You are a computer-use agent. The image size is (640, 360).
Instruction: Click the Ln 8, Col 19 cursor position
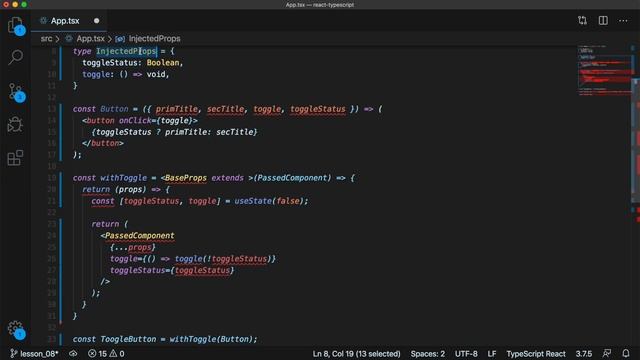pyautogui.click(x=356, y=353)
